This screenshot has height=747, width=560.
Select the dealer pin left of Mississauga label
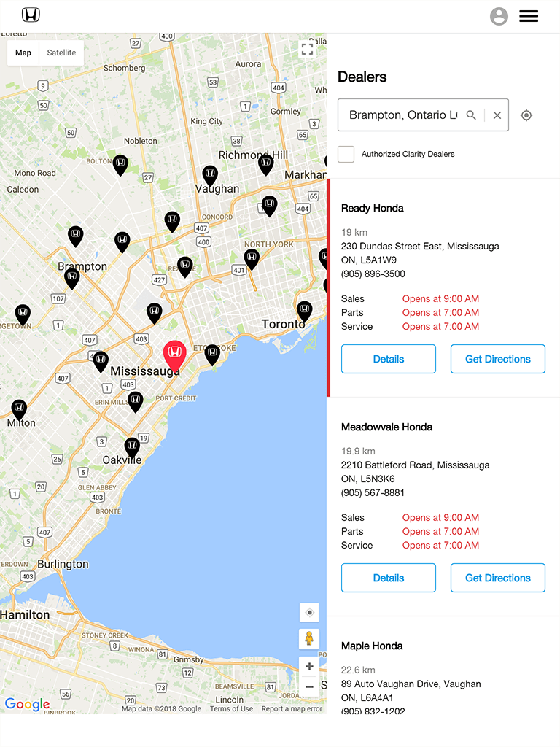[101, 362]
